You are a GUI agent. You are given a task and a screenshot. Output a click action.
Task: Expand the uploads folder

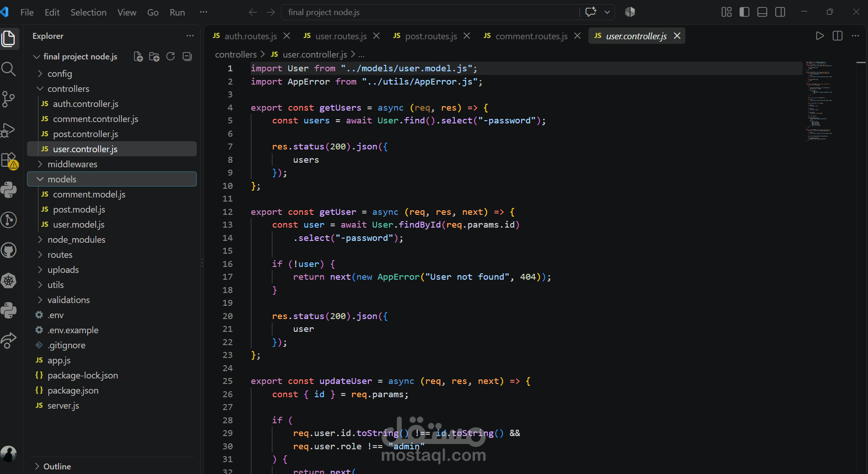tap(112, 270)
